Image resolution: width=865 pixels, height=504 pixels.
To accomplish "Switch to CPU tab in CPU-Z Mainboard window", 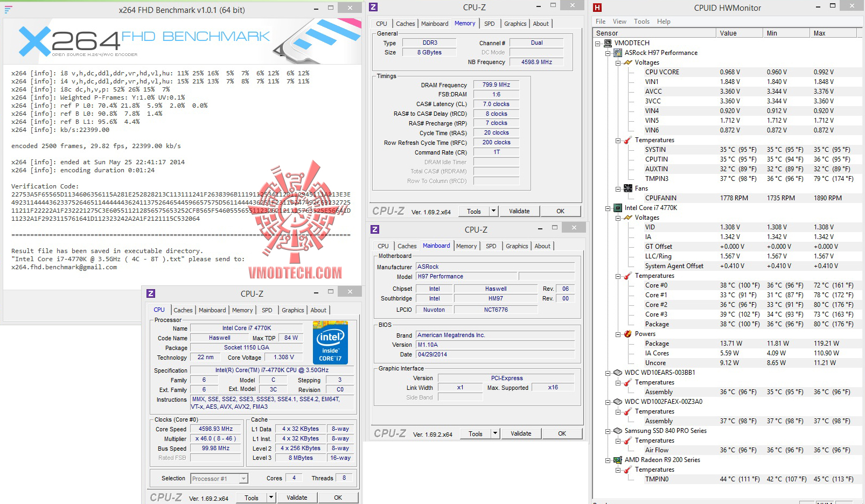I will click(x=383, y=246).
